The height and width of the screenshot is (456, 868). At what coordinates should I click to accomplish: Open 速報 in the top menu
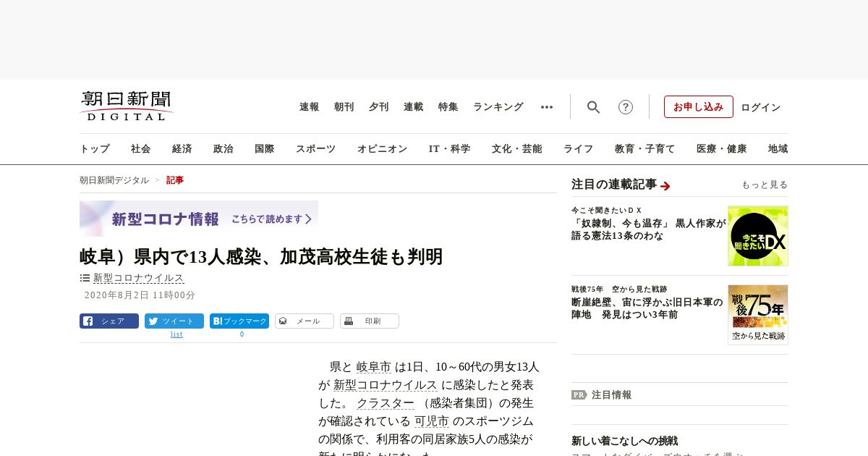[x=310, y=107]
